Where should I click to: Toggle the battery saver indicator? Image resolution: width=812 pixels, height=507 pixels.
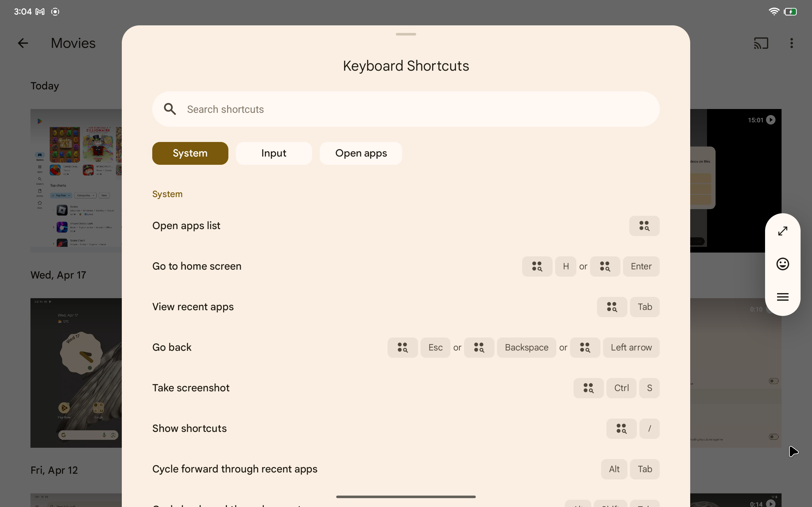tap(790, 10)
